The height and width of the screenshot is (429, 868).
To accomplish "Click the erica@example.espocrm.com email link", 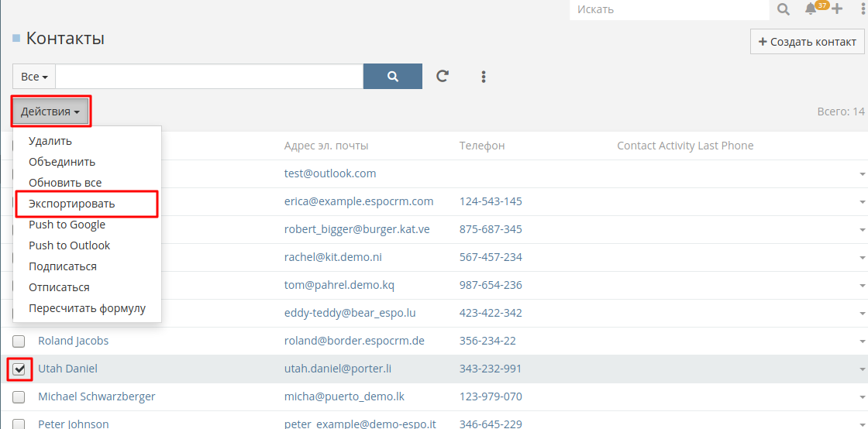I will pyautogui.click(x=359, y=201).
